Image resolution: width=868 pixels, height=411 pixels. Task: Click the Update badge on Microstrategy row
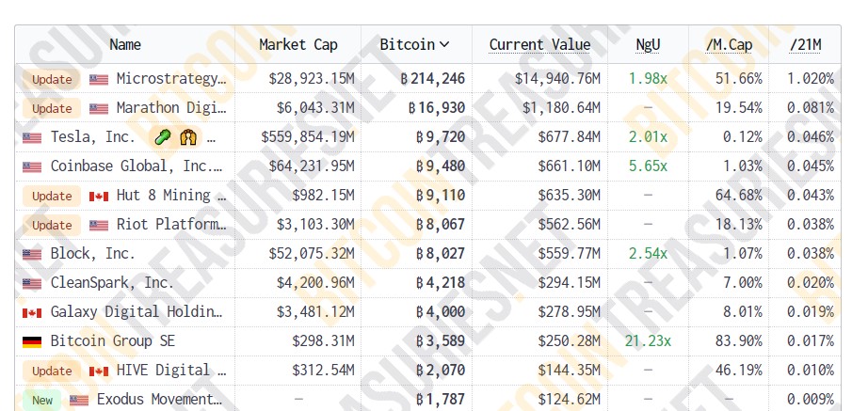52,79
